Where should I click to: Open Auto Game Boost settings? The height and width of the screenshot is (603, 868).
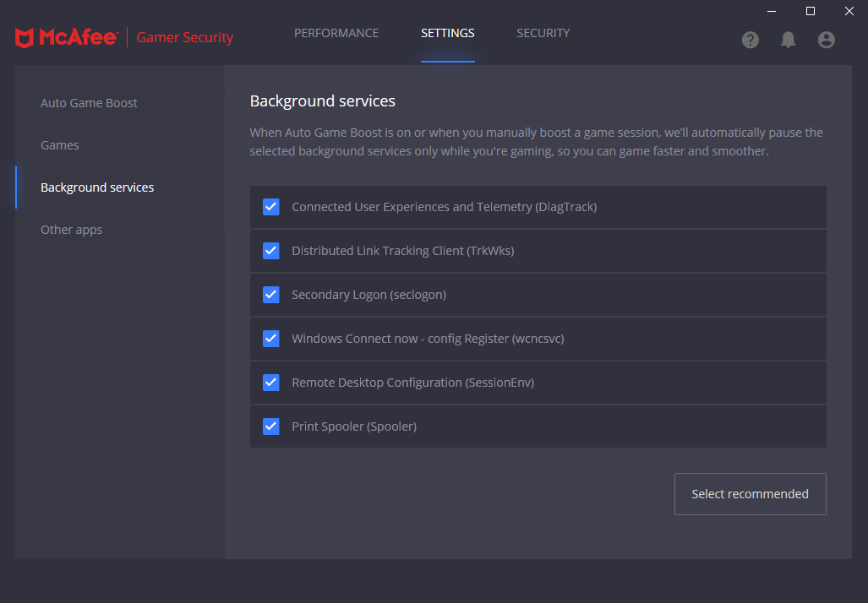(x=89, y=103)
